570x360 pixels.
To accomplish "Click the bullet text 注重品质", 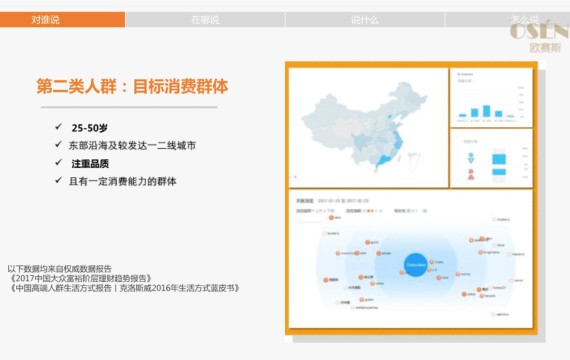I will pyautogui.click(x=90, y=164).
